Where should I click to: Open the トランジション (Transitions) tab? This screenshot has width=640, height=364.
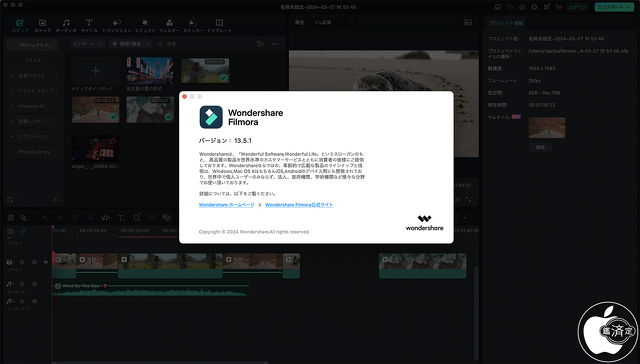click(117, 26)
